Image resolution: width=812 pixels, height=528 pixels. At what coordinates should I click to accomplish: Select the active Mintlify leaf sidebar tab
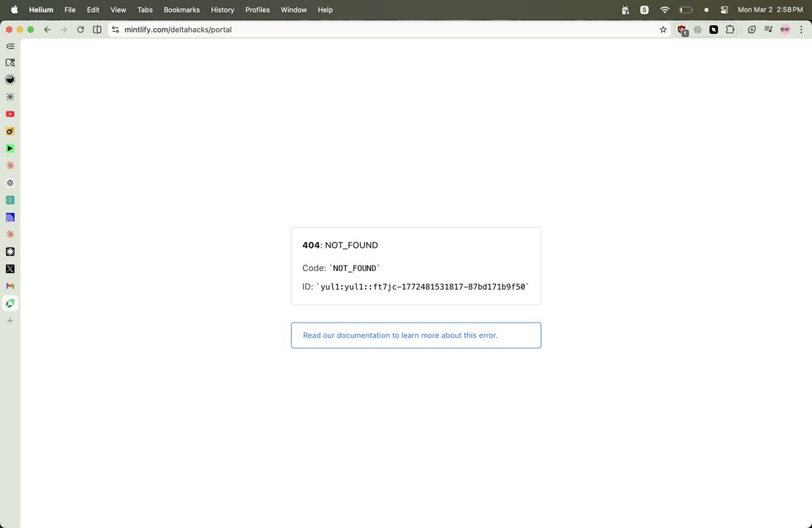click(x=10, y=303)
